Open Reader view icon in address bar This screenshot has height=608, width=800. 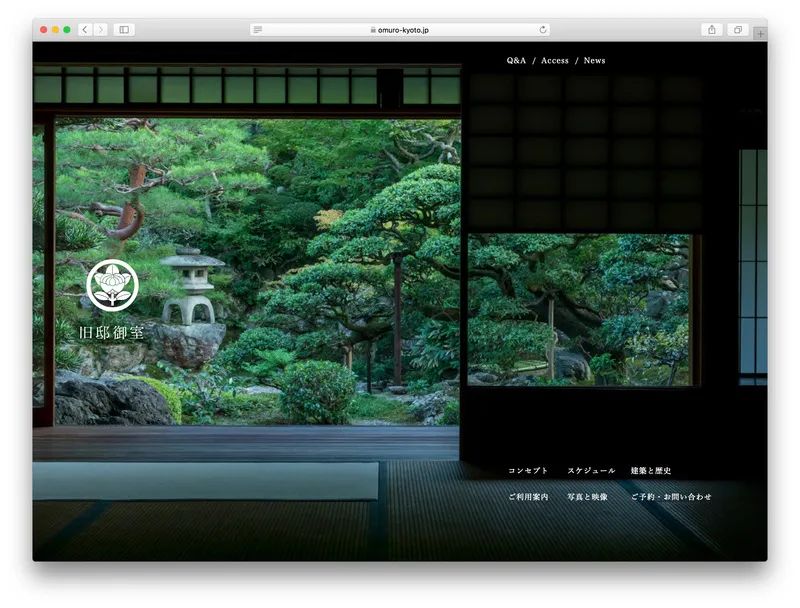coord(258,30)
